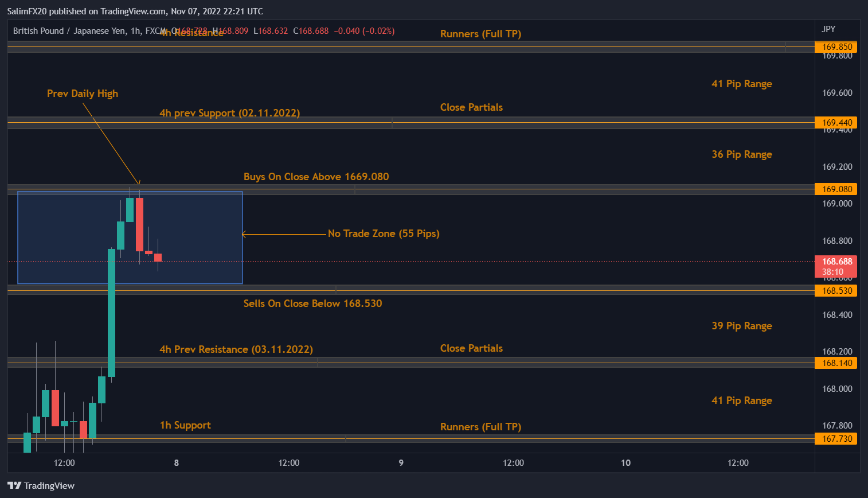The height and width of the screenshot is (498, 868).
Task: Click the No Trade Zone (55 Pips) label
Action: coord(384,234)
